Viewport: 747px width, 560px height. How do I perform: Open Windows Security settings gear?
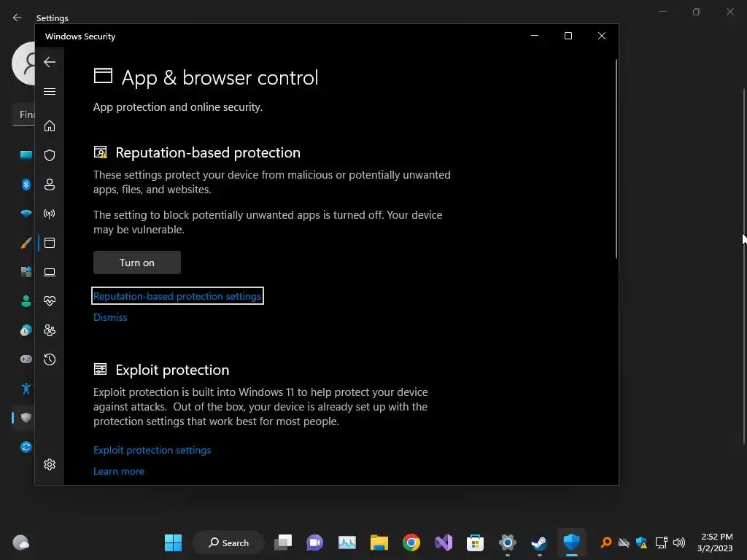click(x=50, y=464)
